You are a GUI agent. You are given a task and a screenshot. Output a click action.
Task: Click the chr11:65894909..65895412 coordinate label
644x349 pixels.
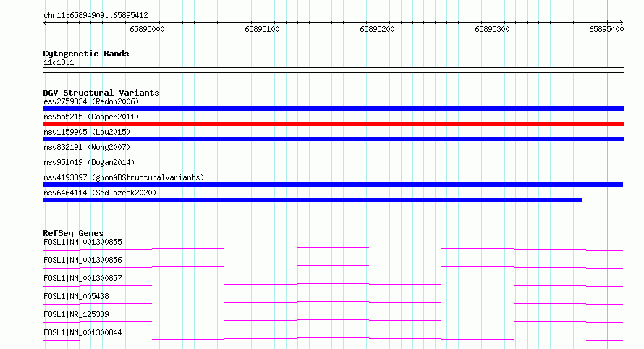(96, 15)
